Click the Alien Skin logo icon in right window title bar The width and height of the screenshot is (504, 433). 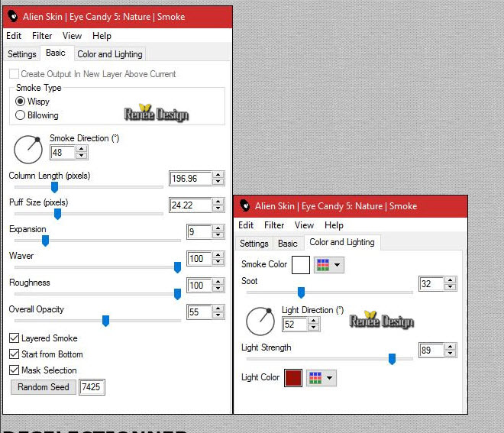pyautogui.click(x=245, y=205)
